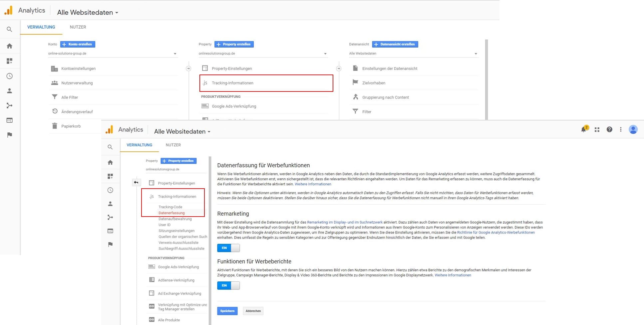Switch to NUTZER tab in the lower window

(173, 145)
